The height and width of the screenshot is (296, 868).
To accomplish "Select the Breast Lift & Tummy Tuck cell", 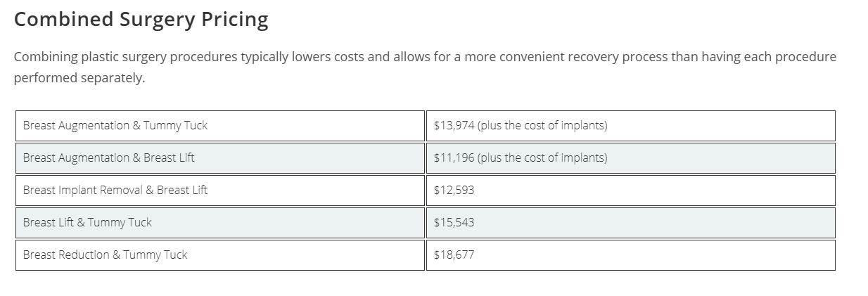I will 87,223.
